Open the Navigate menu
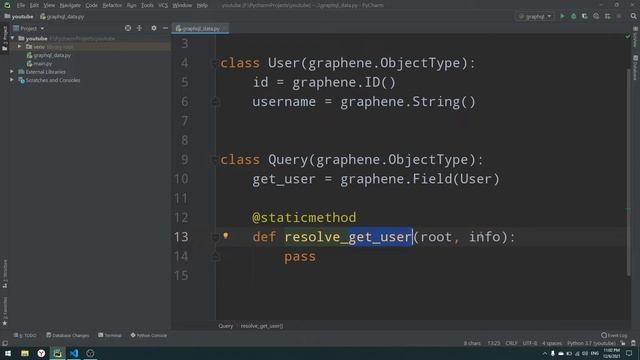The height and width of the screenshot is (360, 640). (70, 5)
